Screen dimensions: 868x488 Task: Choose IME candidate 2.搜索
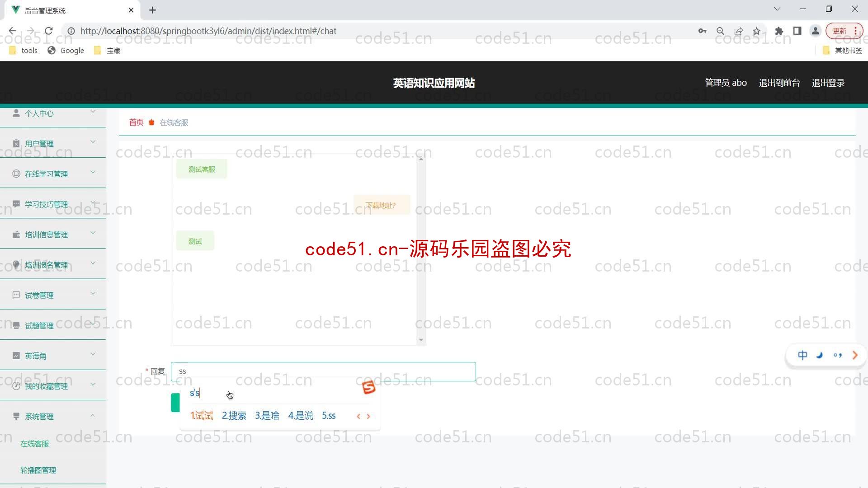coord(234,416)
